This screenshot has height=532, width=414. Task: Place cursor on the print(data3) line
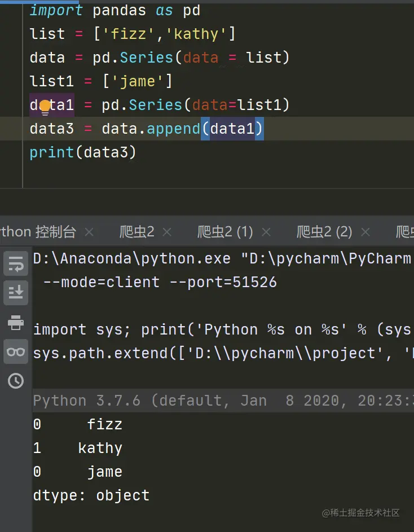tap(83, 152)
